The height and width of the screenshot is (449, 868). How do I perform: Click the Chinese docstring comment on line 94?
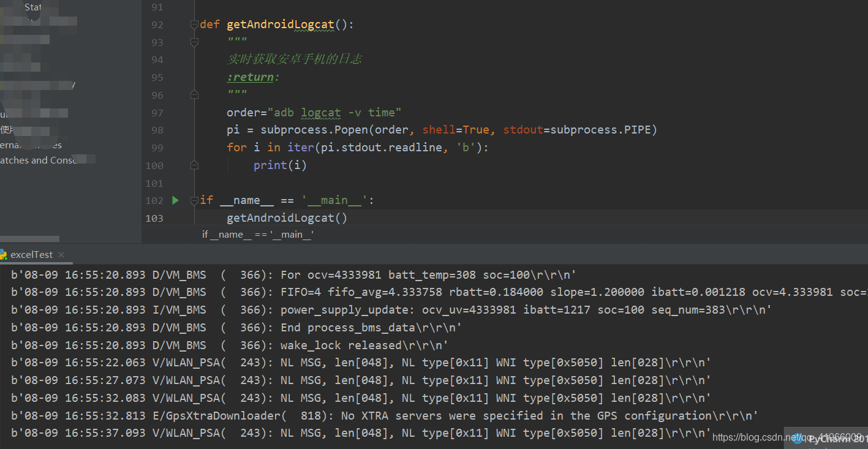[x=294, y=59]
